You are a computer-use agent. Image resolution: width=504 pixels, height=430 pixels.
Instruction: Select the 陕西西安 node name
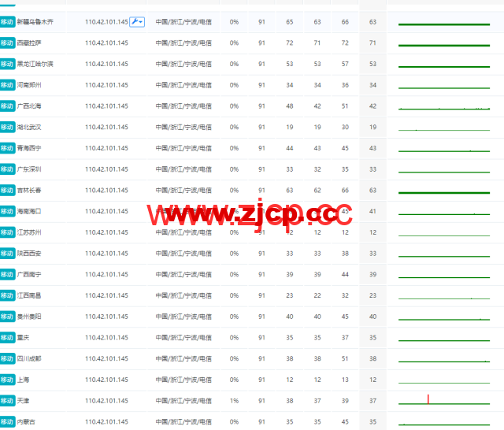pyautogui.click(x=29, y=254)
